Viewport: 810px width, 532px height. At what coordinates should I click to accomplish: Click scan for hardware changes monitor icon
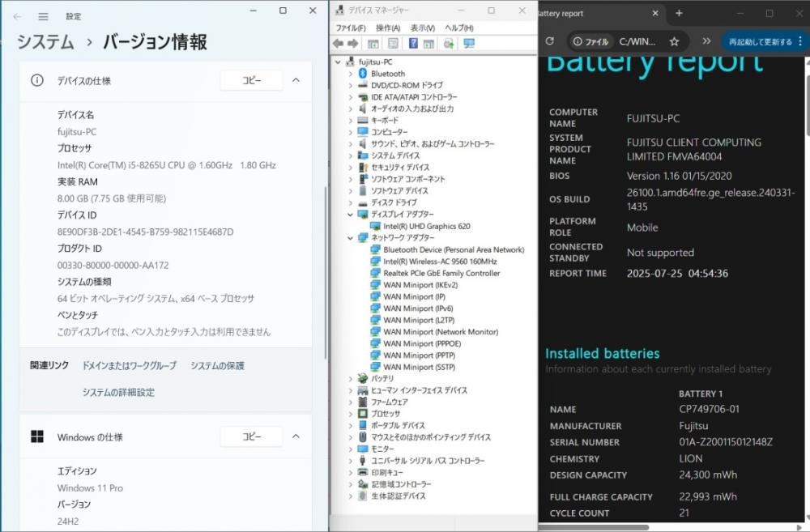click(469, 44)
